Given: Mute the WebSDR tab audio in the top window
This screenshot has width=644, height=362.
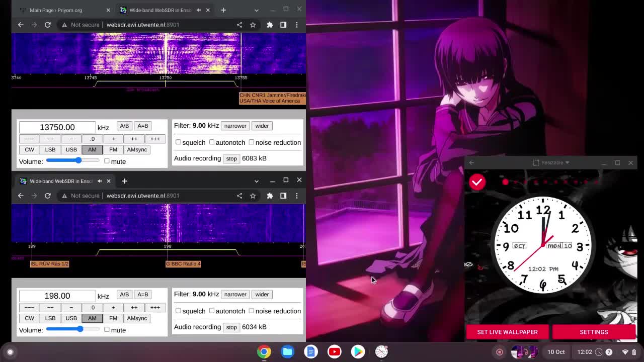Looking at the screenshot, I should click(199, 10).
